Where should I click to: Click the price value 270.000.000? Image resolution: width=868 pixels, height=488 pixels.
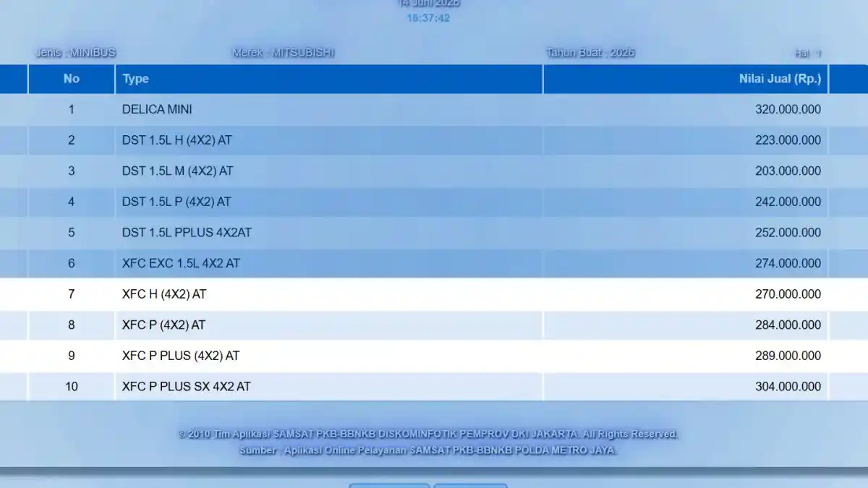[x=788, y=294]
